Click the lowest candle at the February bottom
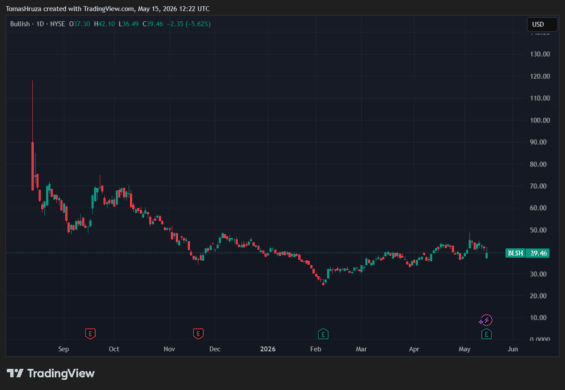Image resolution: width=565 pixels, height=390 pixels. pyautogui.click(x=324, y=283)
